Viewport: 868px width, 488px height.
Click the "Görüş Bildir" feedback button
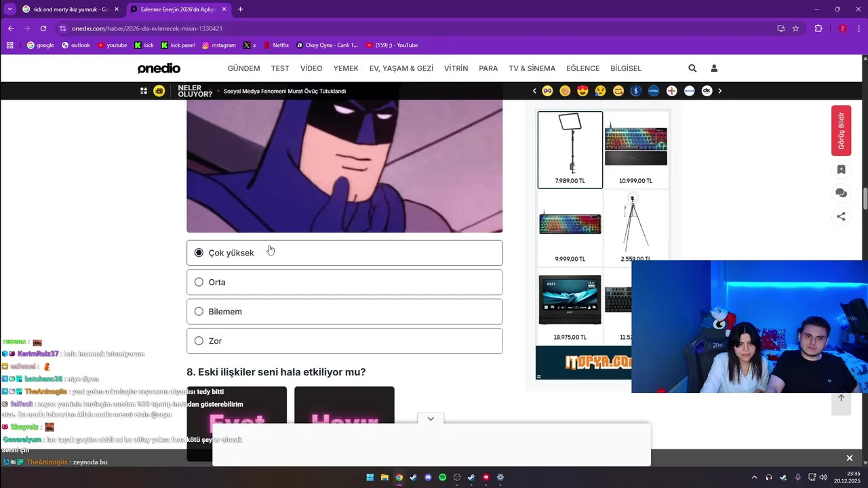pos(841,131)
